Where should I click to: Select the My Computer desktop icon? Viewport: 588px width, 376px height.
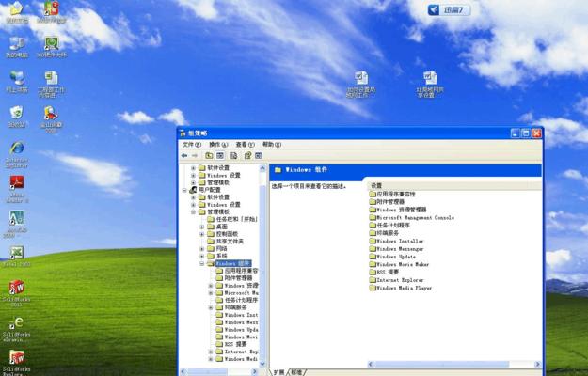17,47
